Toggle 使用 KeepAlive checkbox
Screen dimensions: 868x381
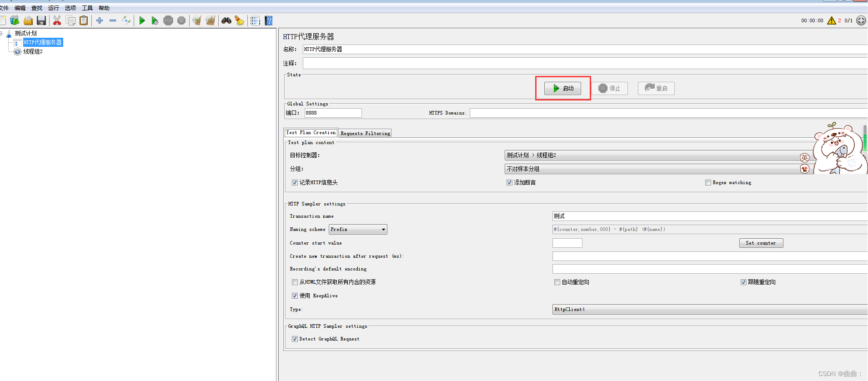295,296
